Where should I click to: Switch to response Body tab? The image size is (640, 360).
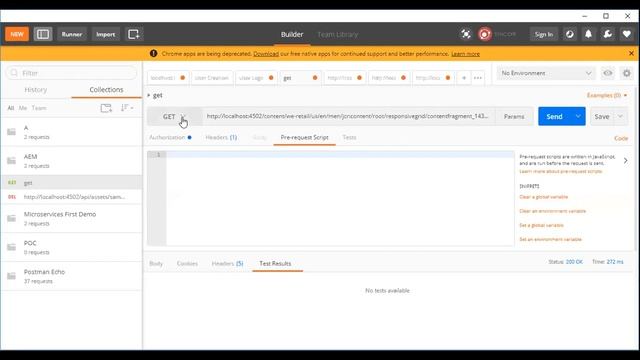click(156, 264)
